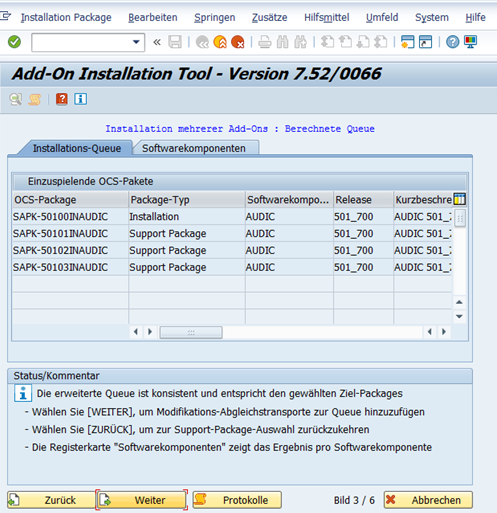Click the right horizontal scroll arrow beside the thumb
Screen dimensions: 497x513
coord(150,332)
